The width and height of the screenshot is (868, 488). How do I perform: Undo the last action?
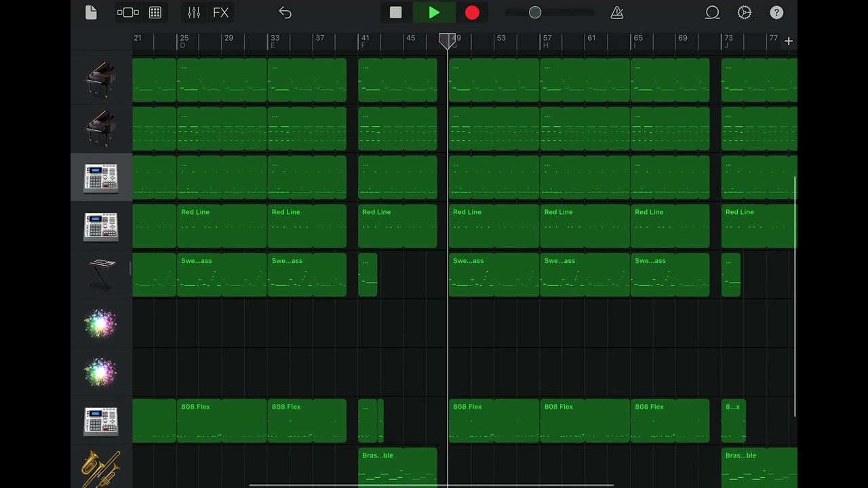(285, 13)
